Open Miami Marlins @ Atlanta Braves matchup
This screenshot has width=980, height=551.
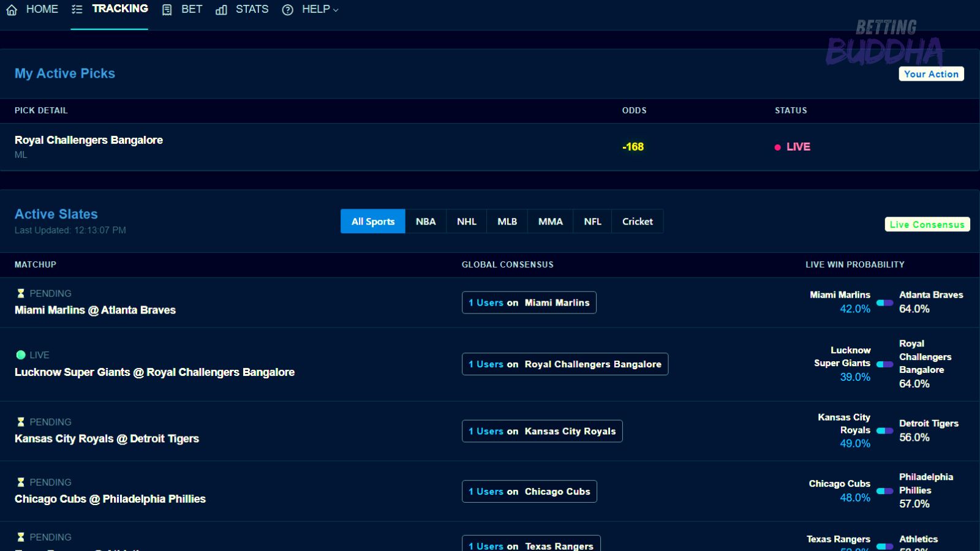point(95,310)
